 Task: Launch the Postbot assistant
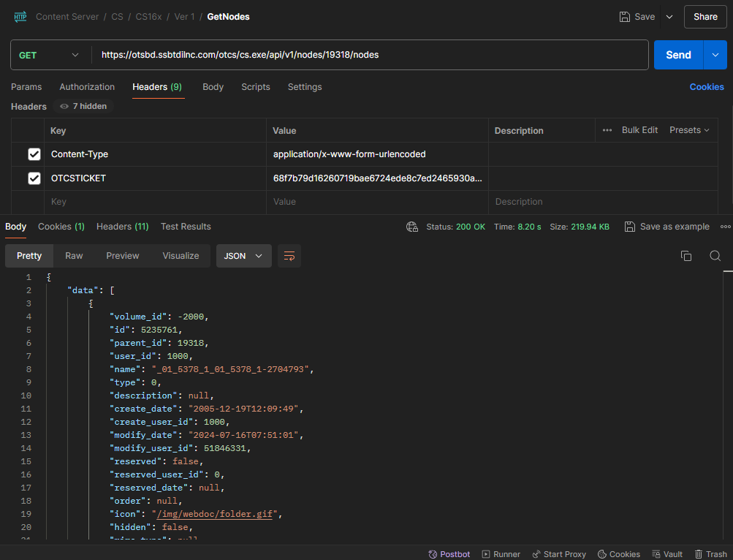(x=449, y=553)
